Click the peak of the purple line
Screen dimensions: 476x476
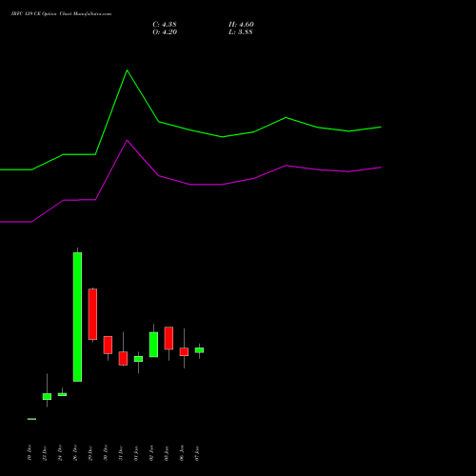coord(127,140)
